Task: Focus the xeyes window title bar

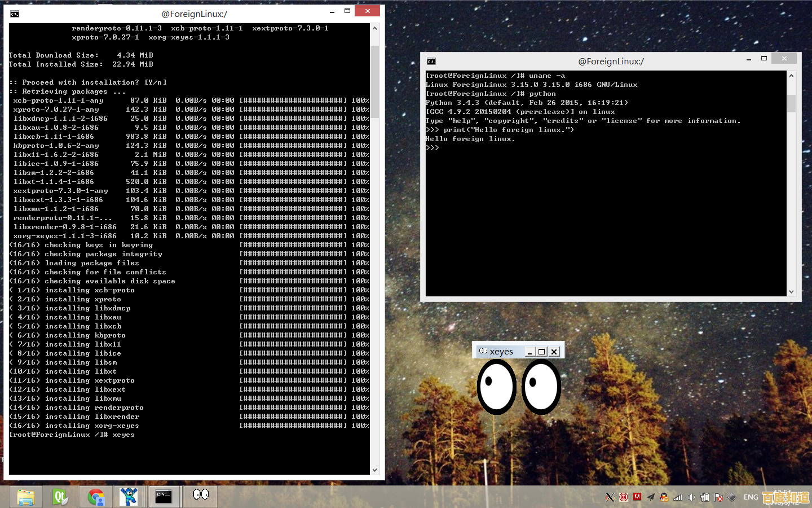Action: (501, 351)
